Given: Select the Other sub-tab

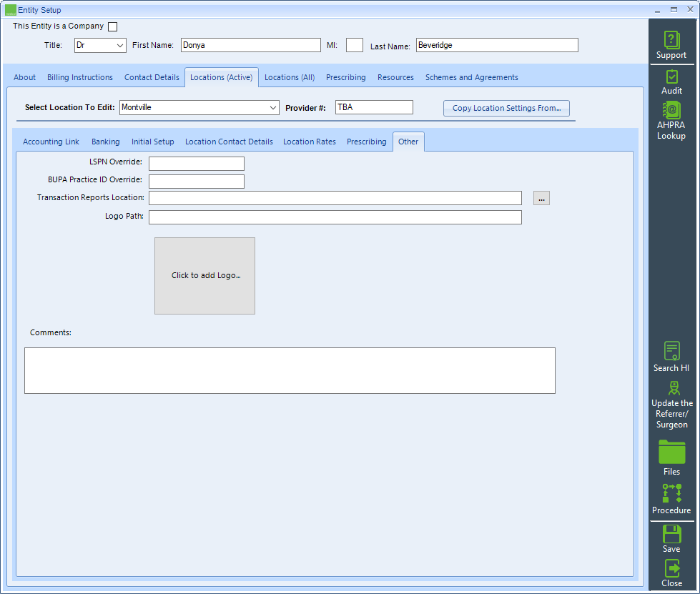Looking at the screenshot, I should pyautogui.click(x=408, y=142).
